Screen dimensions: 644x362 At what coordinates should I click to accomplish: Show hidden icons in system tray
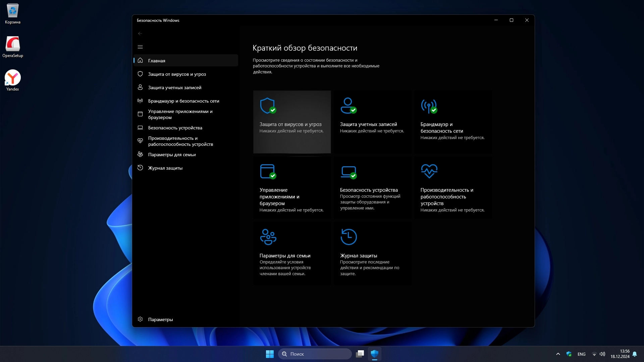pyautogui.click(x=558, y=354)
